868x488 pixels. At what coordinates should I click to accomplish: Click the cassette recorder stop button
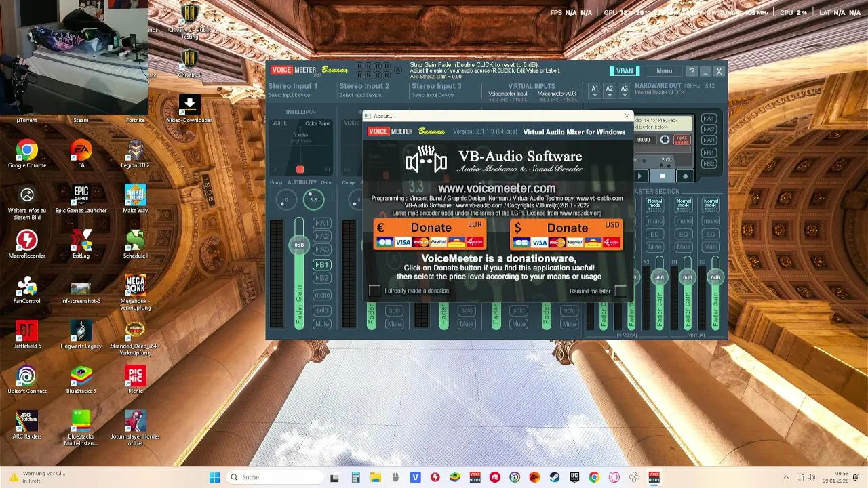[x=663, y=176]
